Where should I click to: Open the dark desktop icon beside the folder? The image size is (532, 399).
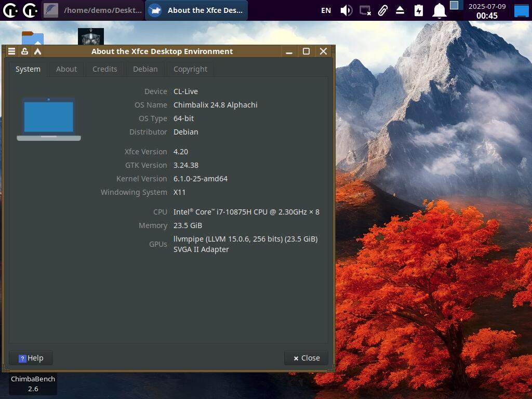click(x=90, y=36)
